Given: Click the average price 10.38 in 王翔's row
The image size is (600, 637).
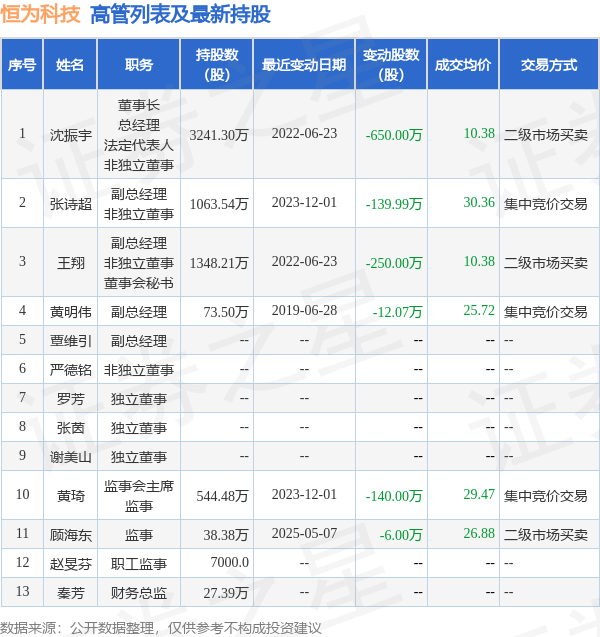Looking at the screenshot, I should 479,261.
